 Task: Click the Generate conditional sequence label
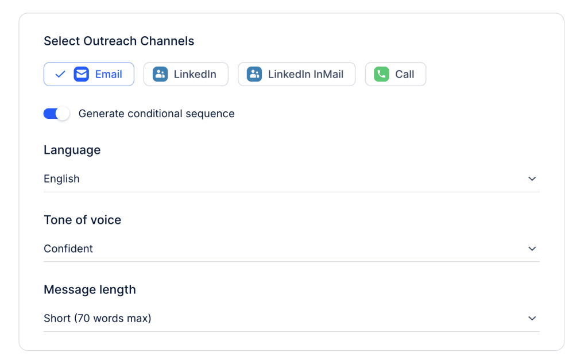point(156,114)
